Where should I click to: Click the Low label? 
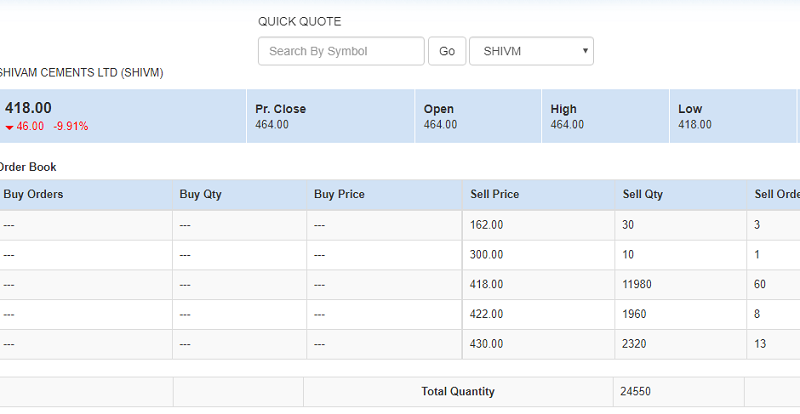point(690,109)
